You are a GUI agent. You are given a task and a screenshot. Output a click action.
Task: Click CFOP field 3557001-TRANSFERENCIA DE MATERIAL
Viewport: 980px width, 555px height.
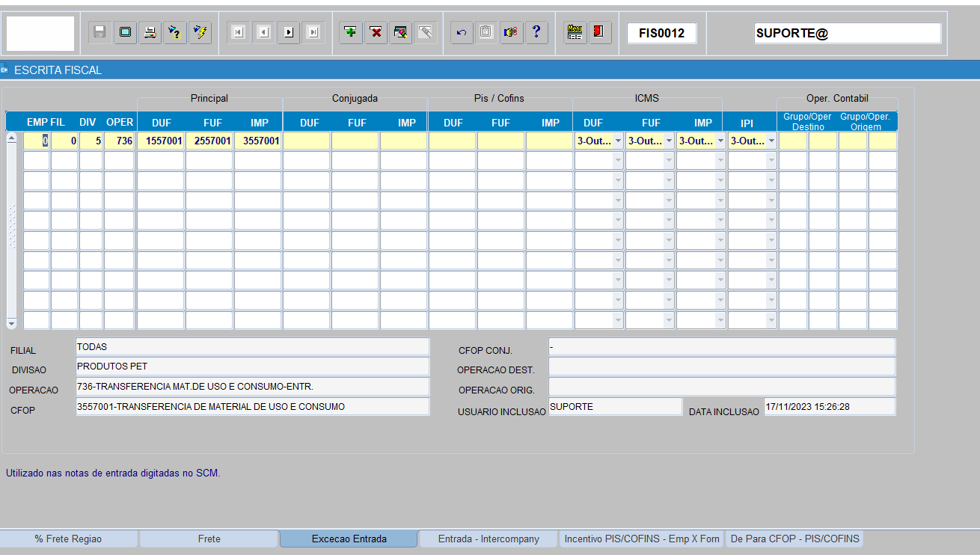click(x=253, y=406)
